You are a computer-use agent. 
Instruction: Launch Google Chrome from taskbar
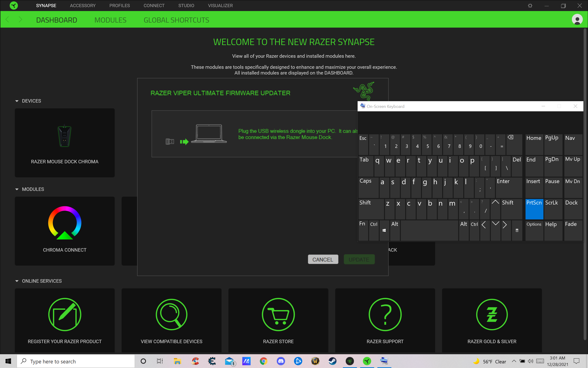[263, 361]
